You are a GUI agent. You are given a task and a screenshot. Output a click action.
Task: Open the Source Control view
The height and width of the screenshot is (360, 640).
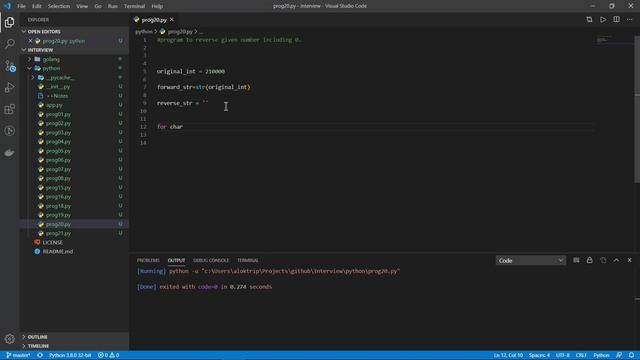(x=10, y=66)
